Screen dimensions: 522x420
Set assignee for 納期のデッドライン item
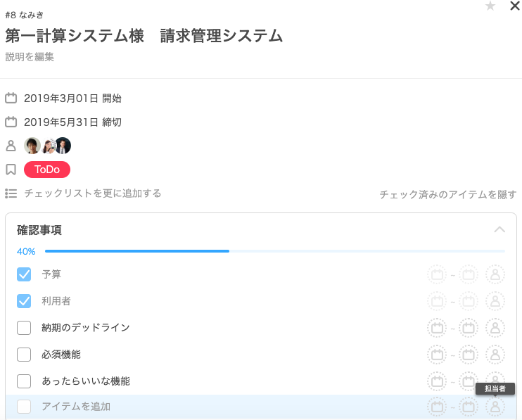point(495,328)
